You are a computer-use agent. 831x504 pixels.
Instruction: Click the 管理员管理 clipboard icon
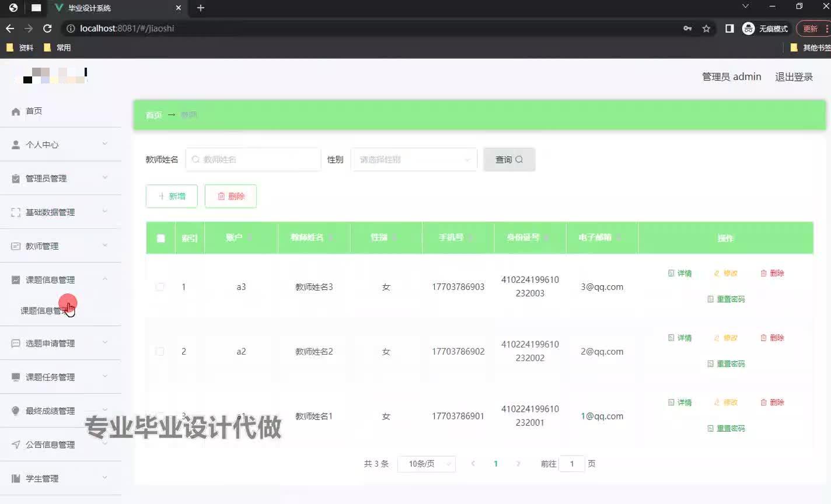pos(16,178)
